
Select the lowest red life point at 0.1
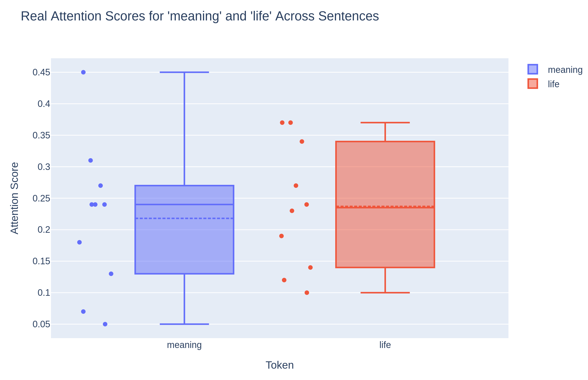307,293
